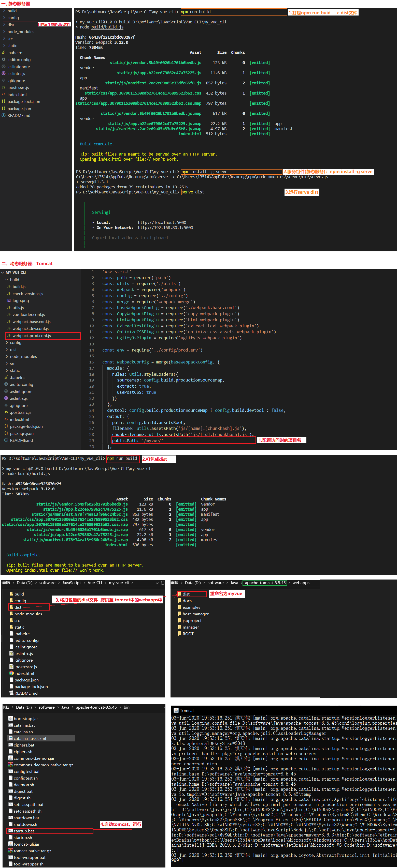Click the Tomcat console window title icon

[176, 710]
